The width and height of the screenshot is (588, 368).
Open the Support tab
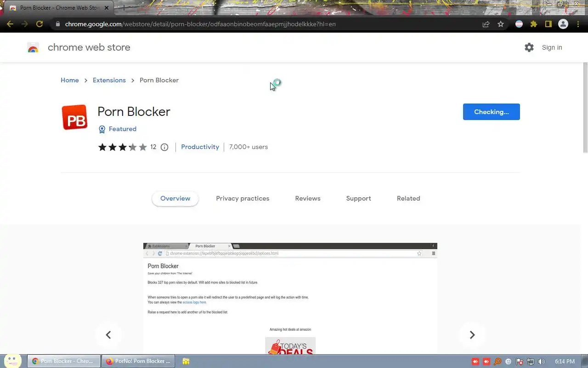(358, 199)
